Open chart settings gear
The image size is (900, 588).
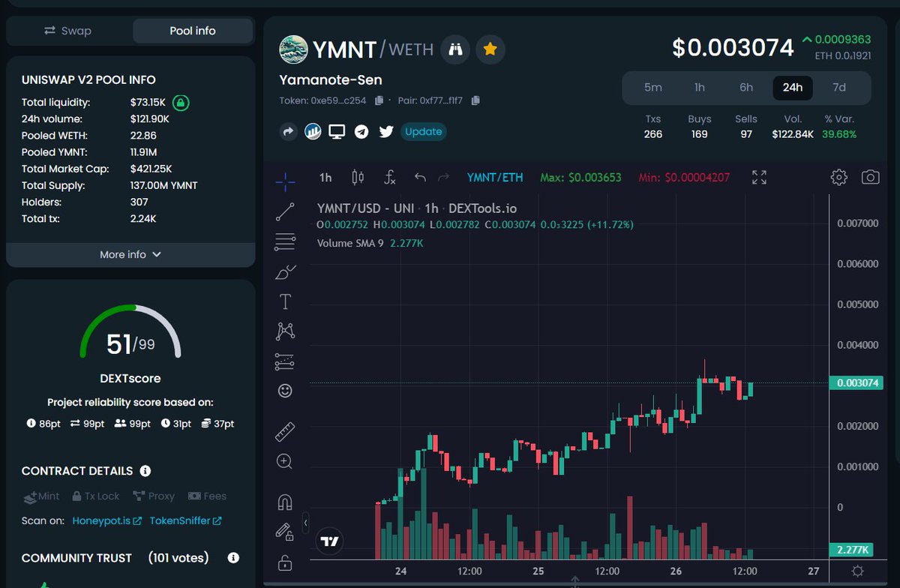click(x=839, y=178)
